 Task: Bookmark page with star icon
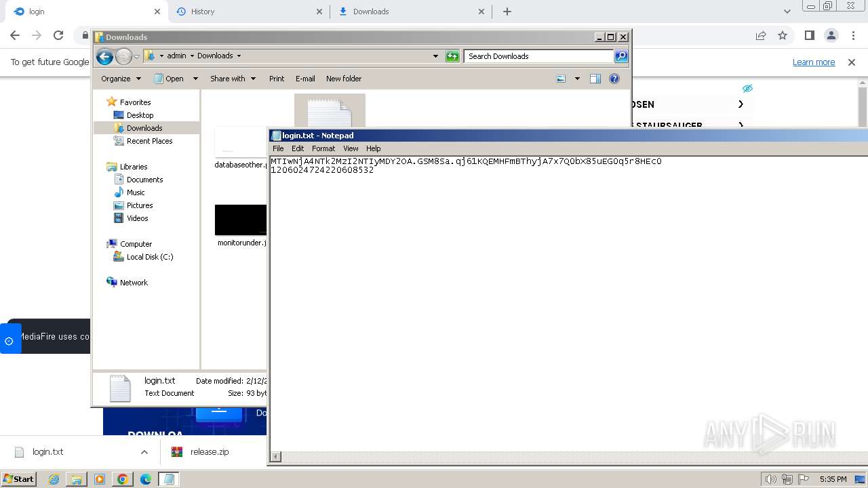click(x=783, y=35)
